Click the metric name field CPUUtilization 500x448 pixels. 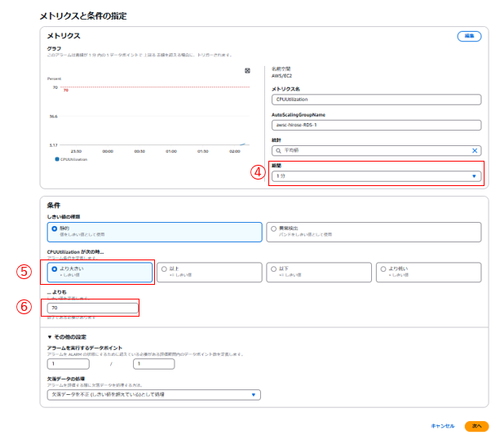coord(376,100)
